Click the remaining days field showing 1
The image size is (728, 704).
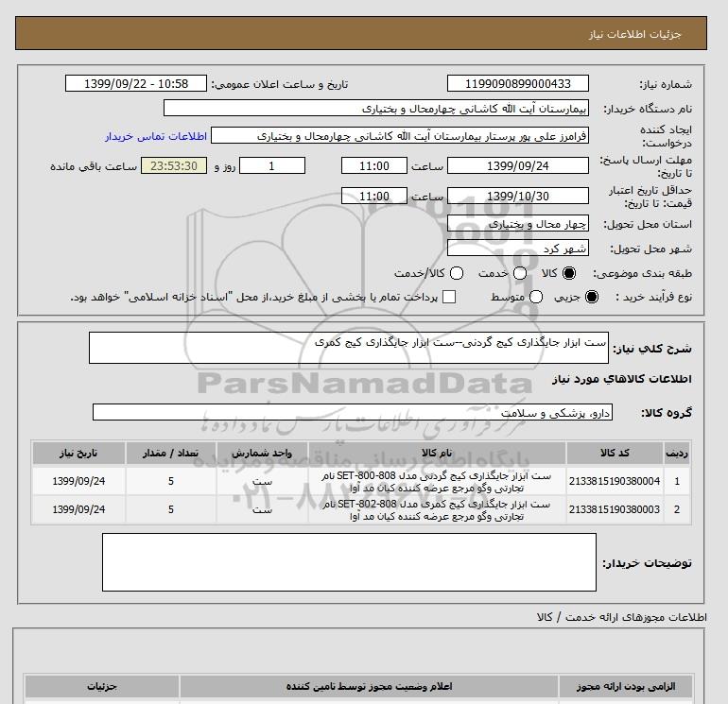coord(272,165)
